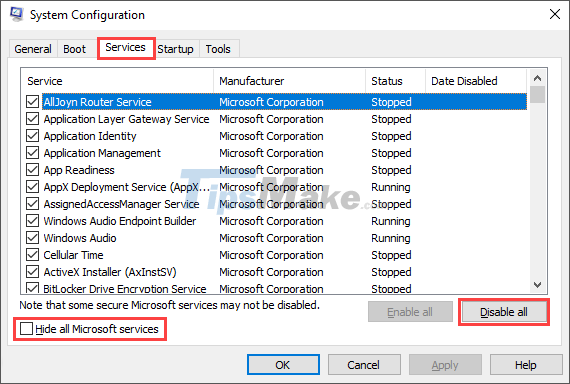Uncheck AssignedAccessManager Service checkbox

pyautogui.click(x=32, y=204)
